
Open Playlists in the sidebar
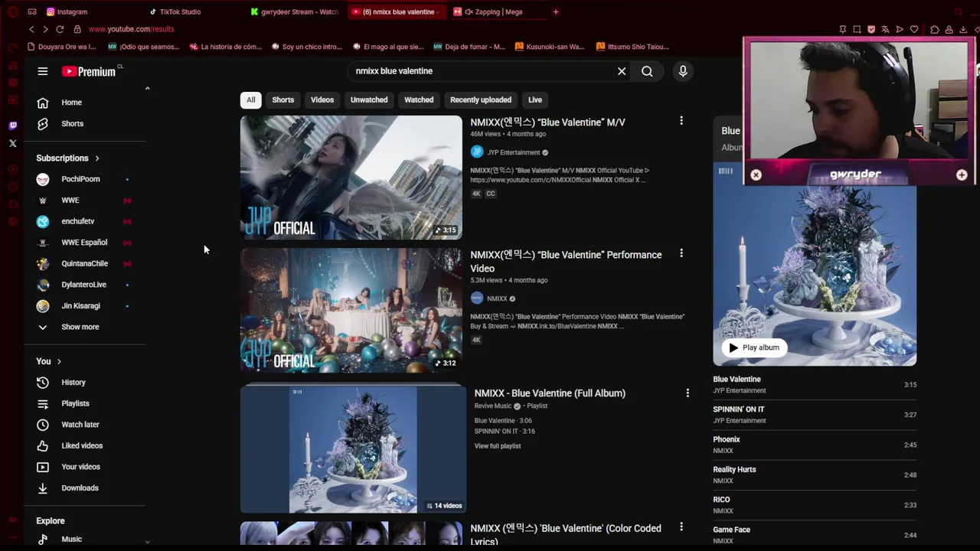click(x=75, y=403)
